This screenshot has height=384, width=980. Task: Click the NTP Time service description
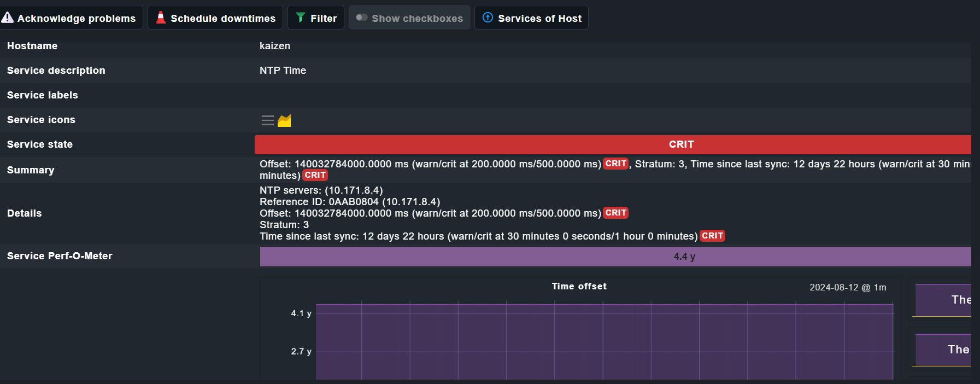[x=283, y=71]
